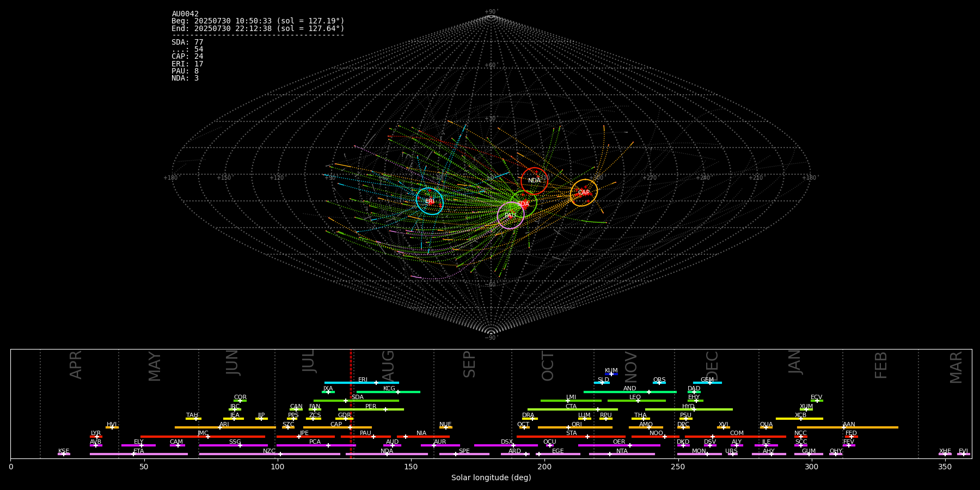
Task: Click the ETA shower label in timeline
Action: coord(139,451)
